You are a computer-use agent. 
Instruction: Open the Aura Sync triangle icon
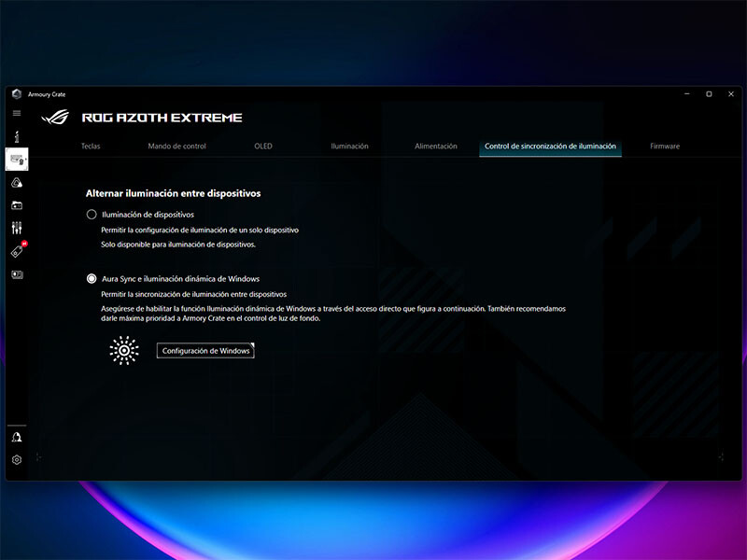[x=17, y=182]
